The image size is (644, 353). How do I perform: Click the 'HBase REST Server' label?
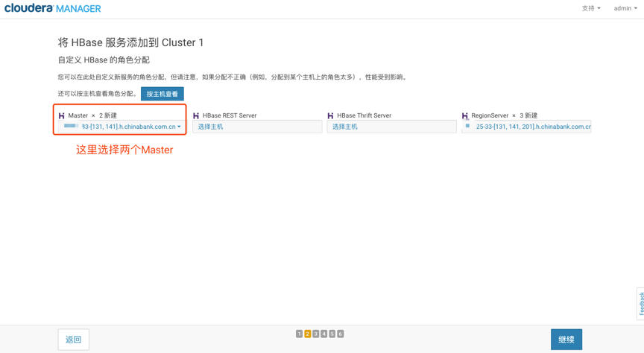click(230, 115)
